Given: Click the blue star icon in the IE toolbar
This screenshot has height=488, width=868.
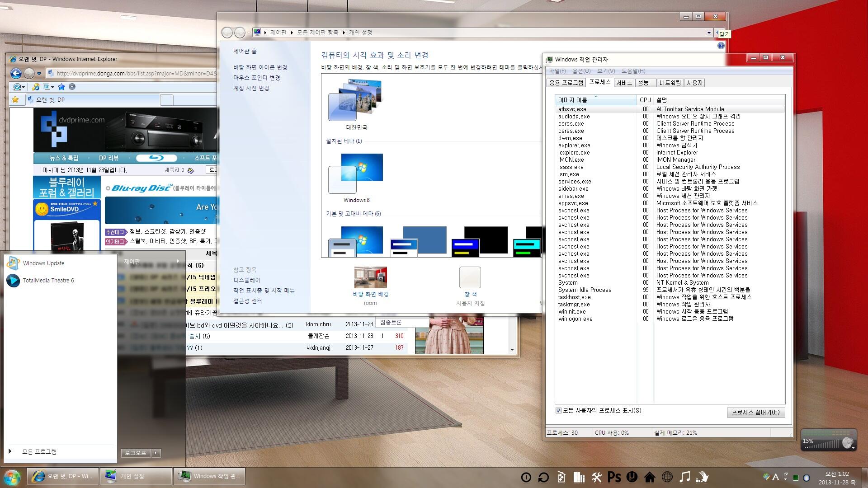Looking at the screenshot, I should click(x=61, y=87).
